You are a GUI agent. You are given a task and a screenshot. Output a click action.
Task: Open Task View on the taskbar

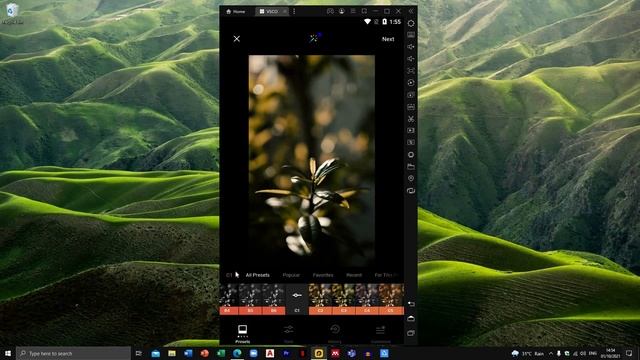point(139,353)
